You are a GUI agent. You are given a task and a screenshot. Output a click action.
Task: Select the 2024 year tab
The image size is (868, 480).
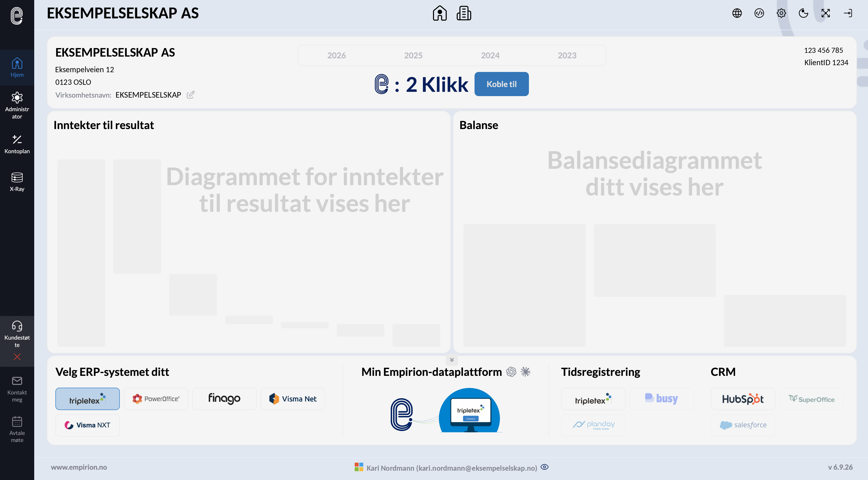[x=490, y=55]
